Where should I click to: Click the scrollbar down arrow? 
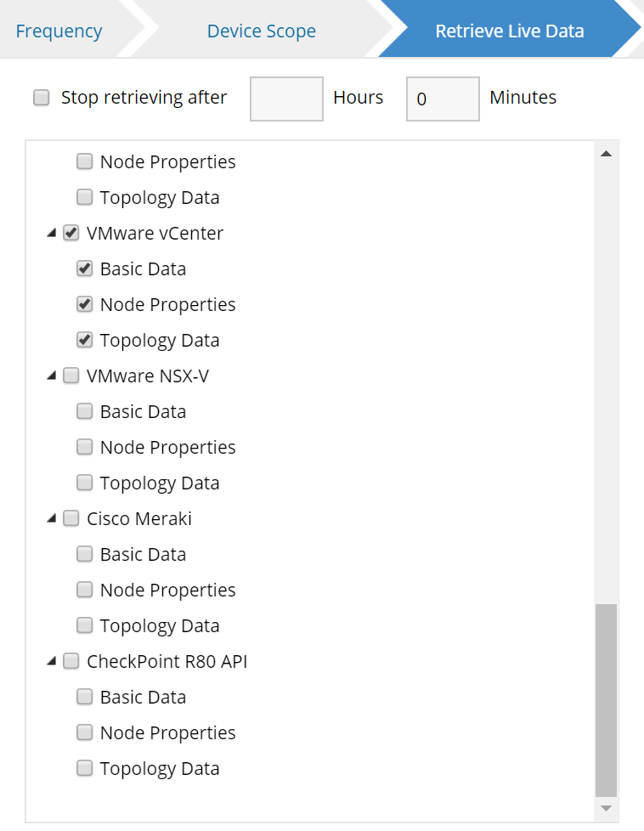(x=606, y=808)
